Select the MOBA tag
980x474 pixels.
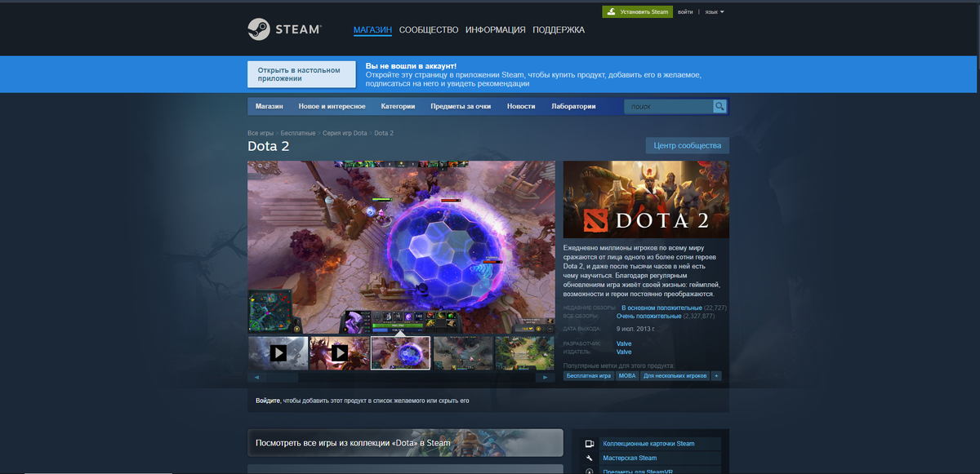pos(627,376)
